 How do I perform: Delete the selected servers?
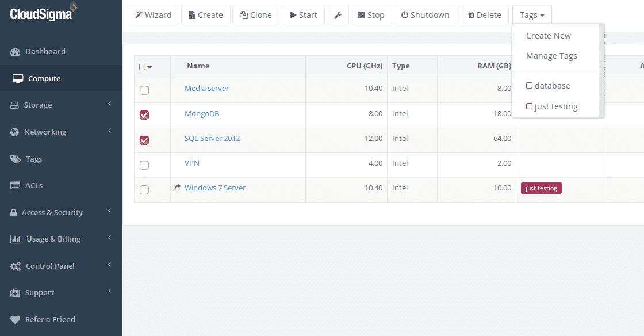(x=484, y=15)
